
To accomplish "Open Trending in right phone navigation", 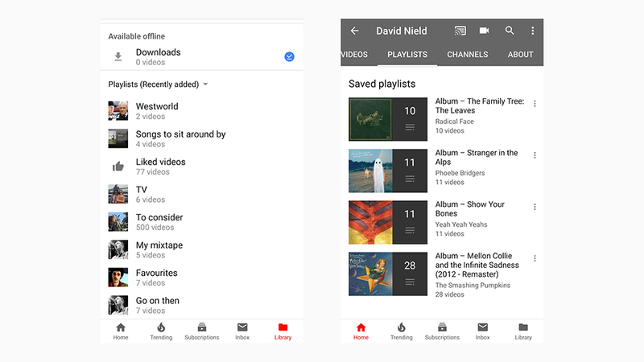I will [401, 331].
